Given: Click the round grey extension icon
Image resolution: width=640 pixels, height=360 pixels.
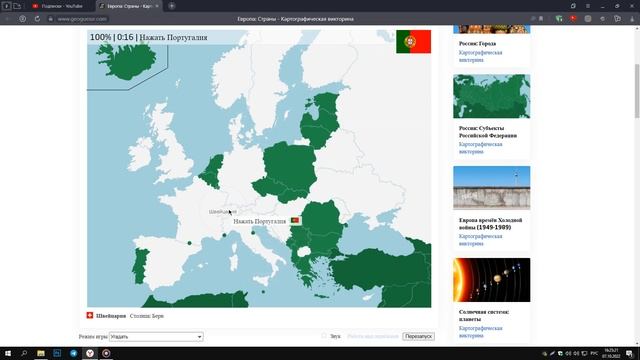Looking at the screenshot, I should point(588,19).
